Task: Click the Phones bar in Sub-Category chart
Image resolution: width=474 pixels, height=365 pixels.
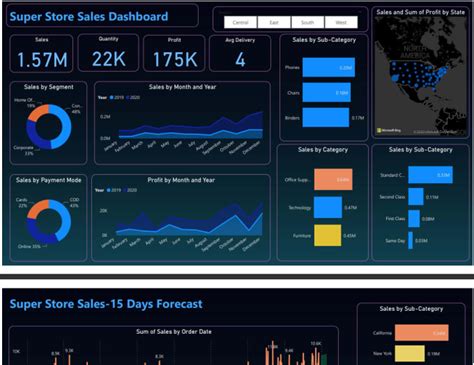Action: [x=329, y=67]
